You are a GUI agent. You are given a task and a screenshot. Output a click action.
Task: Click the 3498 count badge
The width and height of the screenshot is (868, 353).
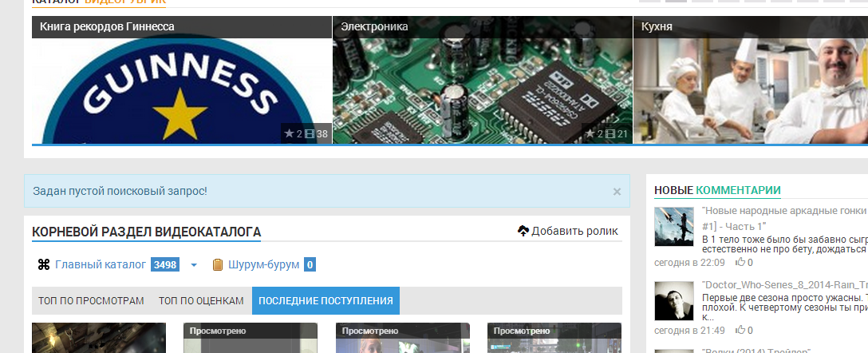[x=165, y=265]
